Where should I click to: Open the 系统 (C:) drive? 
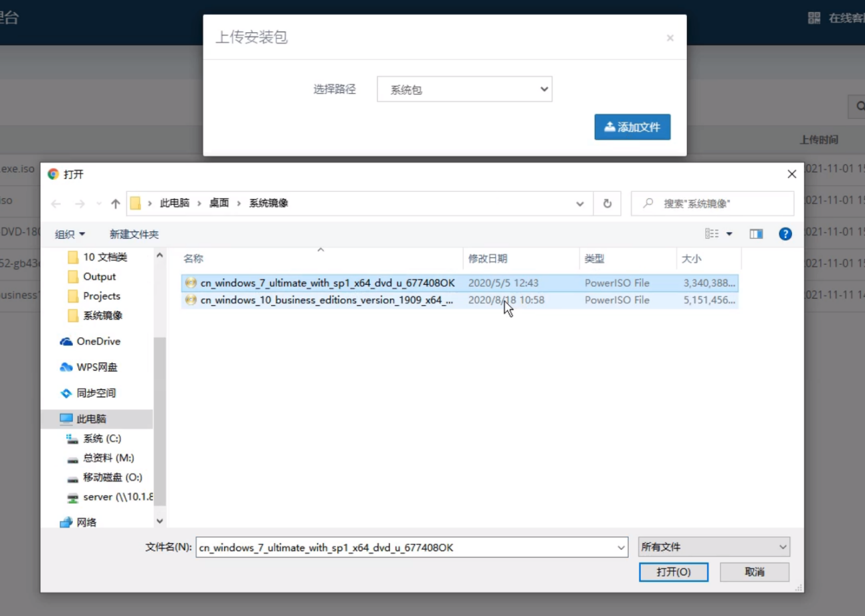102,439
